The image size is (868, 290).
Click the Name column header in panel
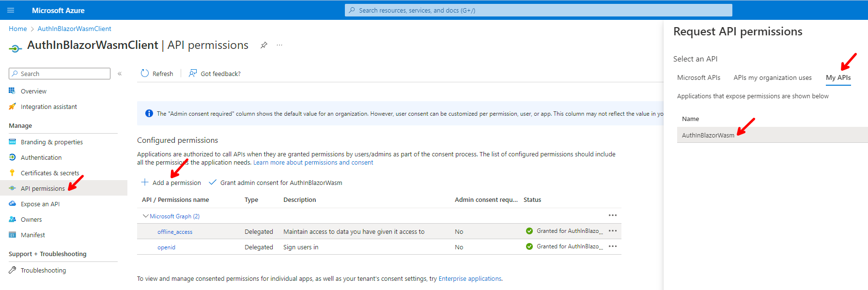click(690, 119)
